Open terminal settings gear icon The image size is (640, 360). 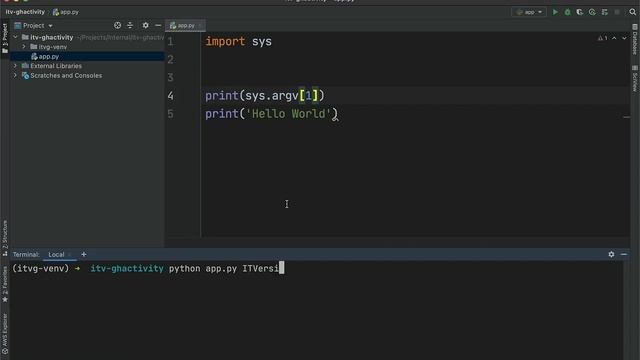tap(611, 254)
